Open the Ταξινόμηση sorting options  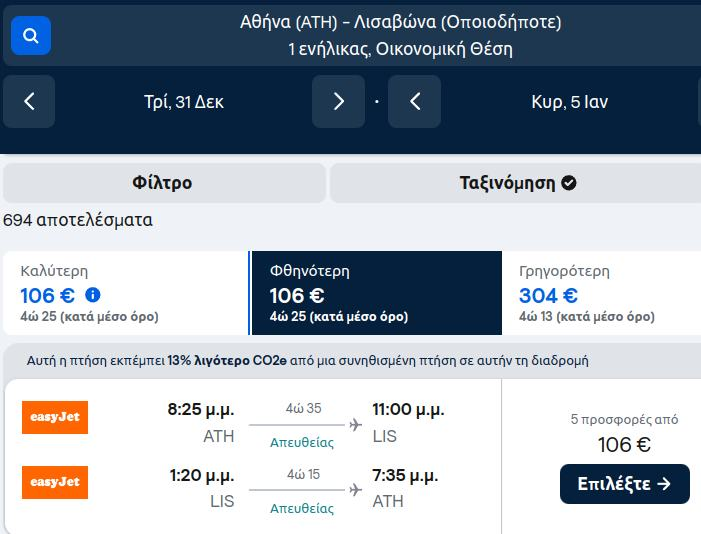[515, 183]
